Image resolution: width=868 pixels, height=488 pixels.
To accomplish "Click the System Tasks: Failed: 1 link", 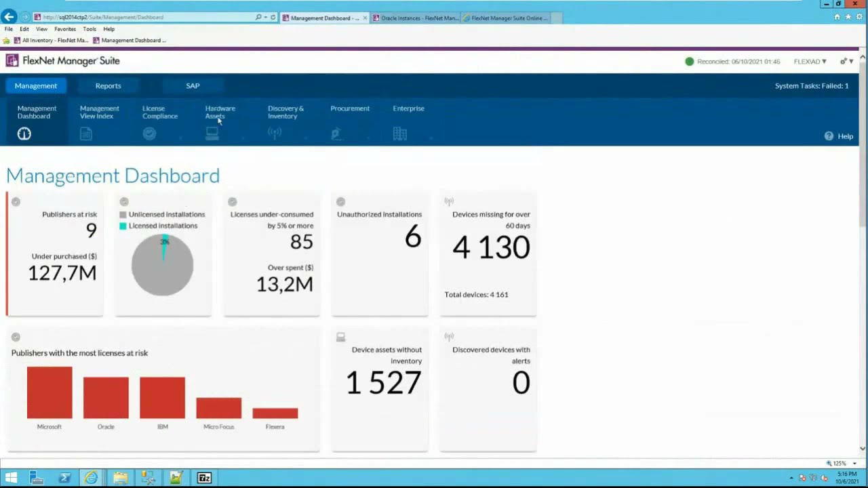I will click(812, 86).
